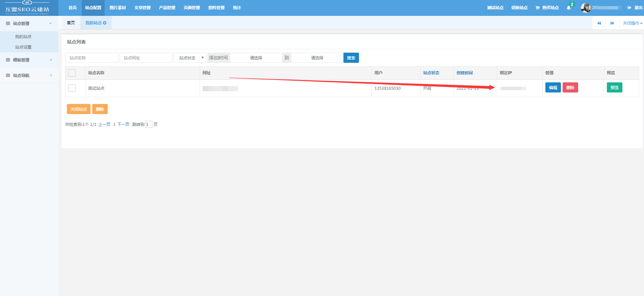
Task: Open the 文章管理 top menu
Action: tap(142, 8)
